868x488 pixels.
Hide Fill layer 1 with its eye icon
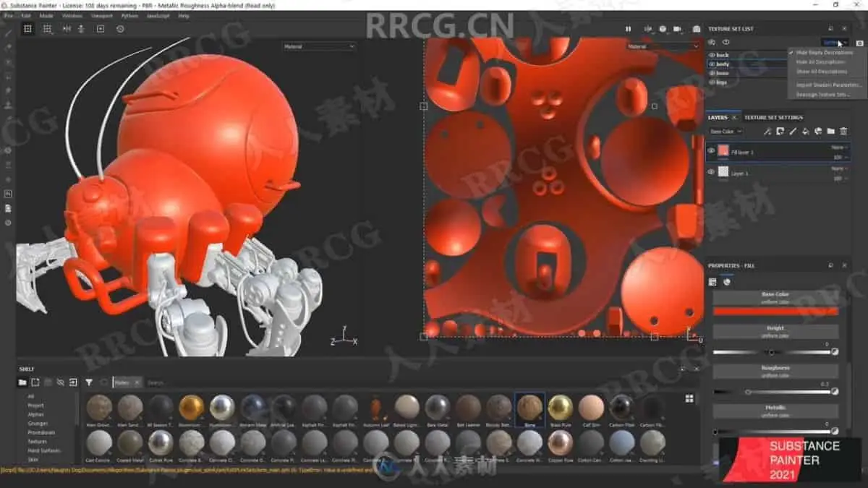click(711, 151)
